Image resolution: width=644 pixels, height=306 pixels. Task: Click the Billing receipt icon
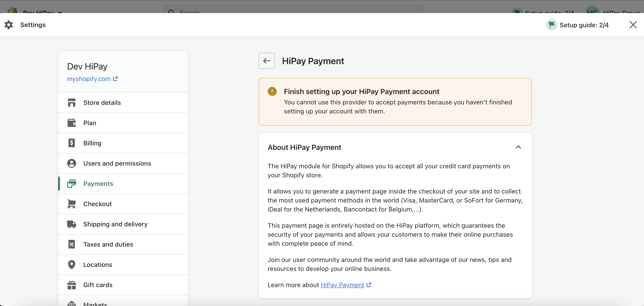click(x=71, y=143)
